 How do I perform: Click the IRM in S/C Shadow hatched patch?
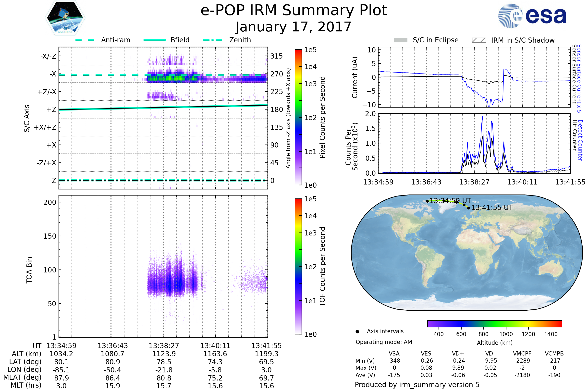(x=479, y=40)
